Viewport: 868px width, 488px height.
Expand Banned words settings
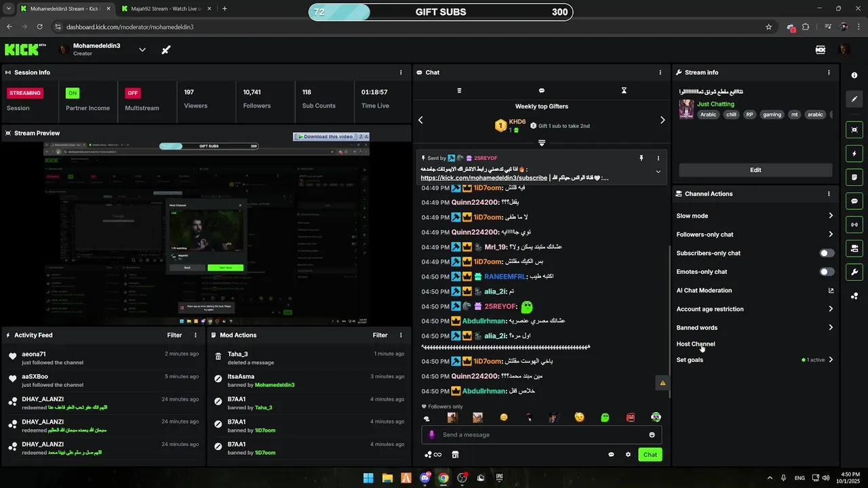point(831,327)
